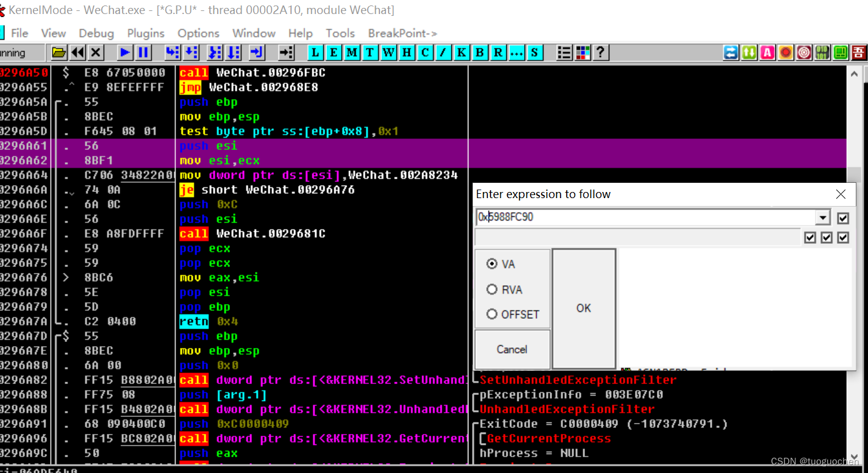The image size is (868, 473).
Task: Click the Go to address arrow icon
Action: [286, 52]
